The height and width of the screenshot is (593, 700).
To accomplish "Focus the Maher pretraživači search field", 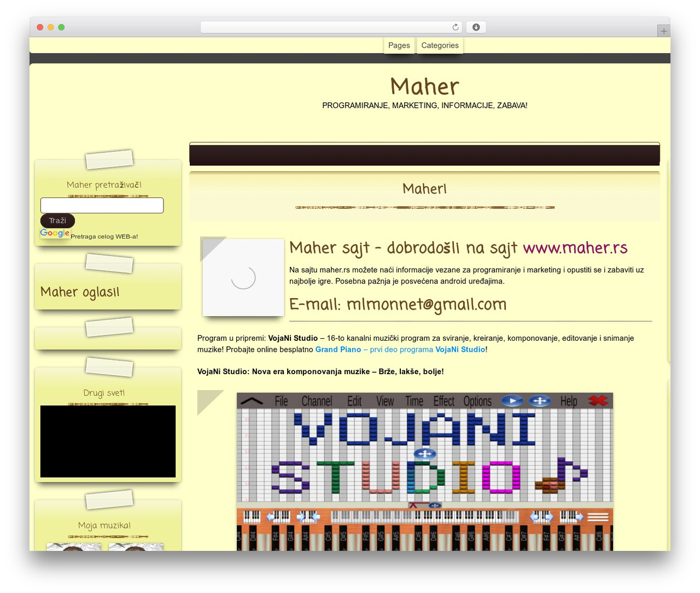I will click(x=102, y=205).
